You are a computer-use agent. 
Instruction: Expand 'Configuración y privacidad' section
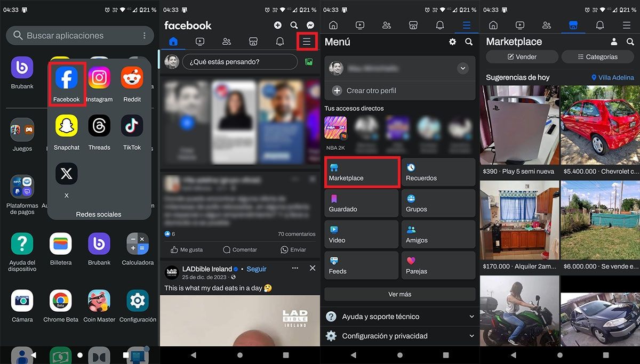pos(400,336)
